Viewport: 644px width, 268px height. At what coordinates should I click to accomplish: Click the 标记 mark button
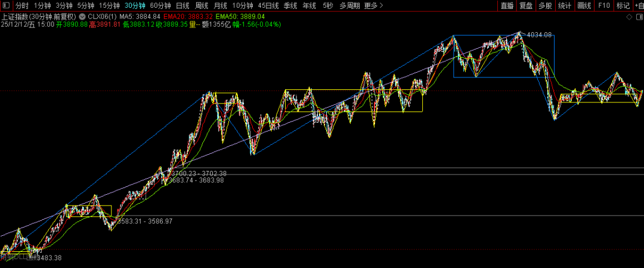pyautogui.click(x=623, y=6)
